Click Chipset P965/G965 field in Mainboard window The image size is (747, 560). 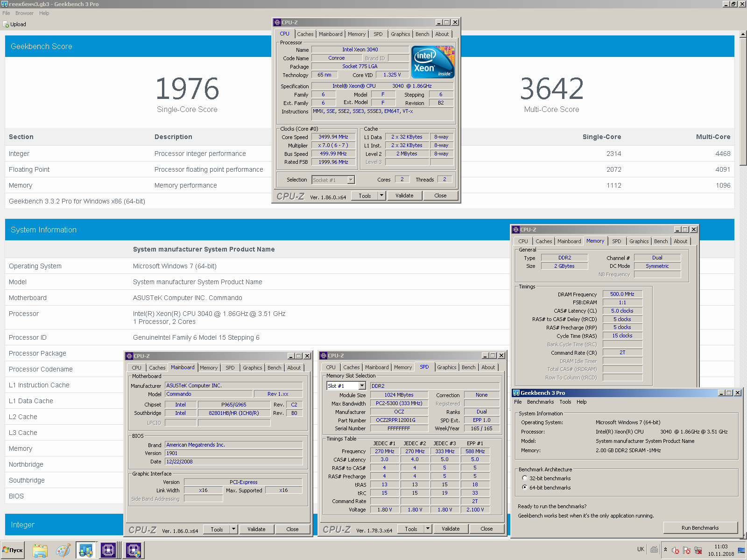point(234,405)
